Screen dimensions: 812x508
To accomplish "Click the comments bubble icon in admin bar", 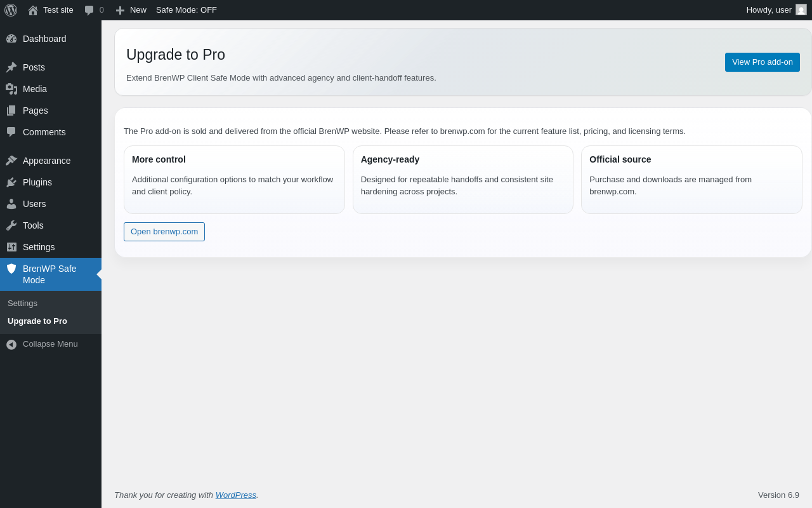I will (89, 10).
